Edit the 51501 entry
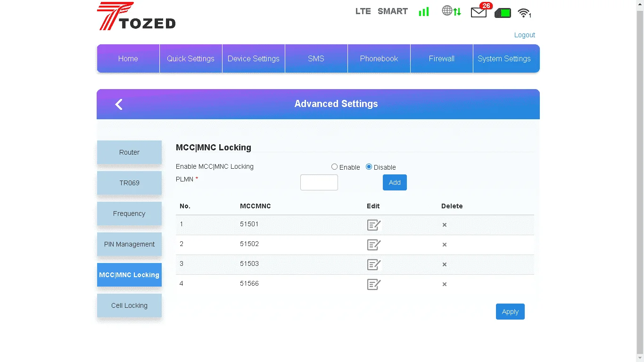The height and width of the screenshot is (362, 644). [374, 225]
